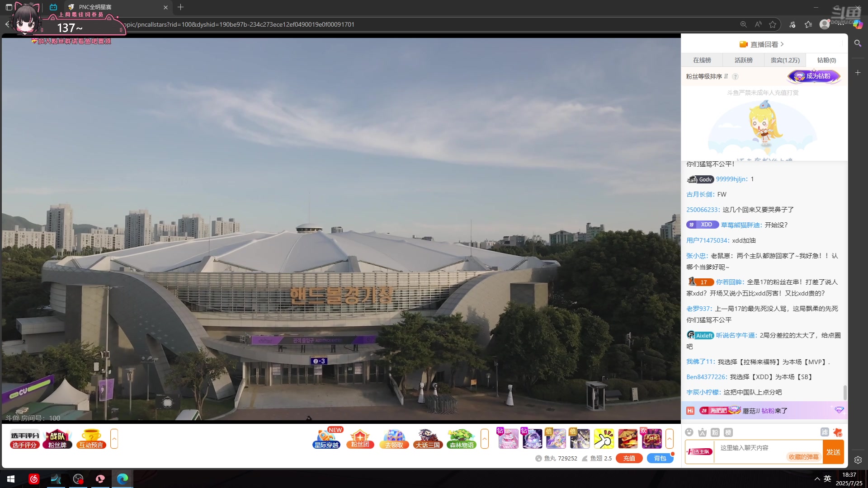The height and width of the screenshot is (488, 868).
Task: Toggle the 滤 chat filter icon
Action: coord(825,432)
